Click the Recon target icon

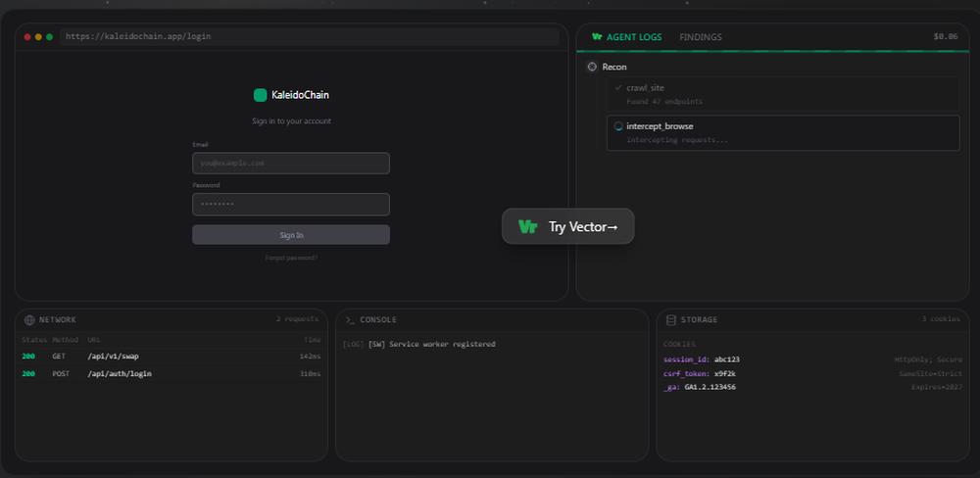(x=593, y=67)
